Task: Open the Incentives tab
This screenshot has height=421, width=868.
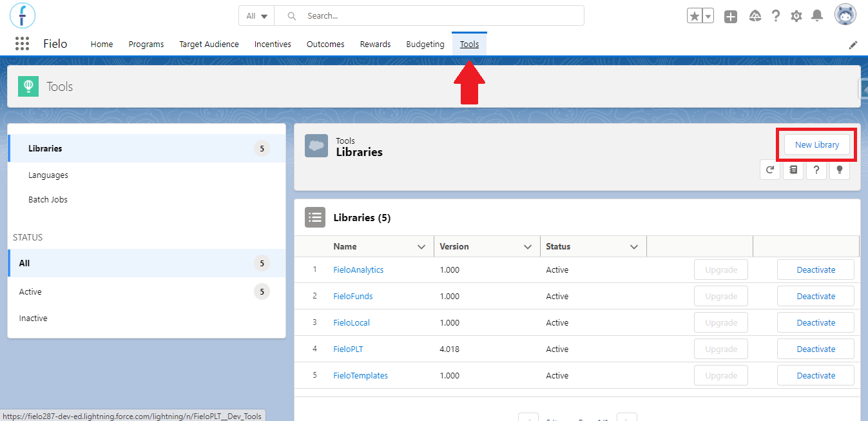Action: (x=273, y=44)
